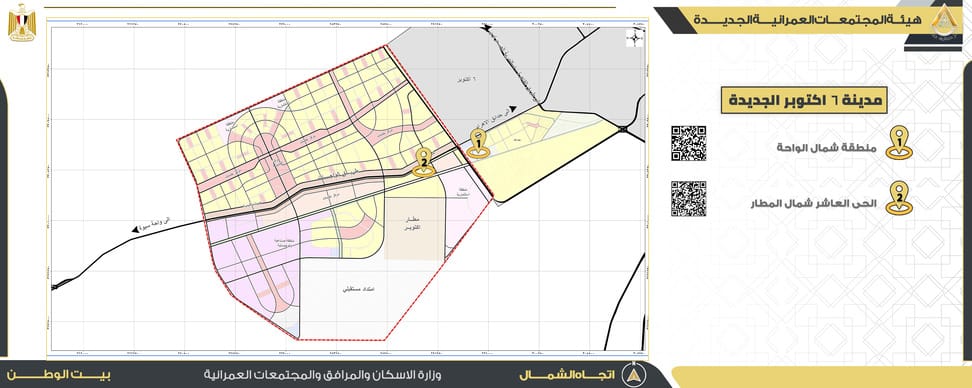This screenshot has width=972, height=388.
Task: Click the هيئة المجتمعات العمرانية الجديدة header text
Action: pyautogui.click(x=808, y=20)
